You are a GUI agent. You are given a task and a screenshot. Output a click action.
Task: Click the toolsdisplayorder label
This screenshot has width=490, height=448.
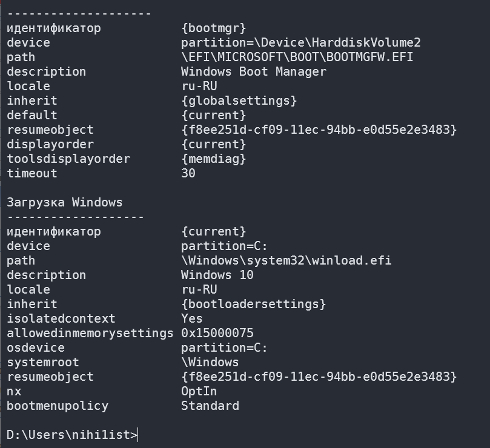[x=68, y=159]
